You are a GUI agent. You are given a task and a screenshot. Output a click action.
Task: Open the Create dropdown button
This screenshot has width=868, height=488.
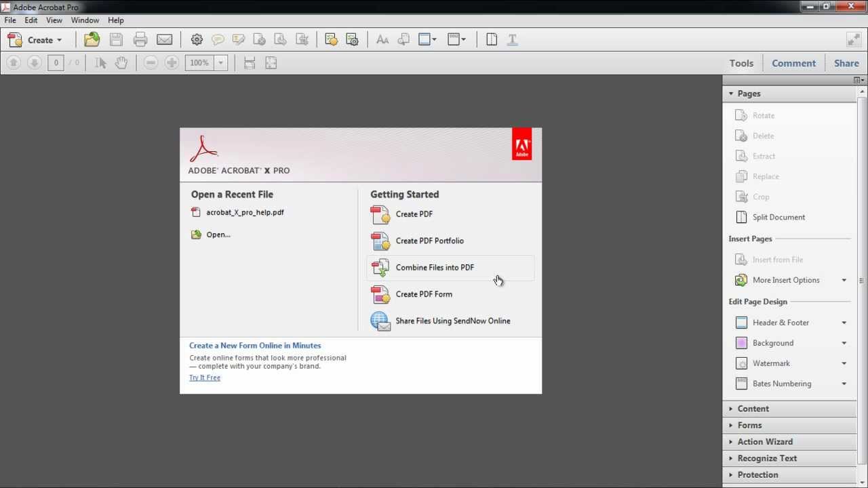35,39
